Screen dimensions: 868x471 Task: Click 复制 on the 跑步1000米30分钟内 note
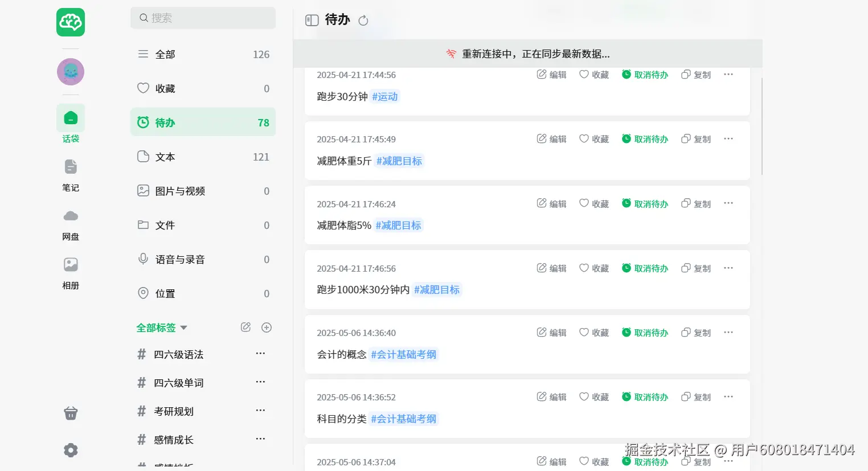(x=696, y=268)
